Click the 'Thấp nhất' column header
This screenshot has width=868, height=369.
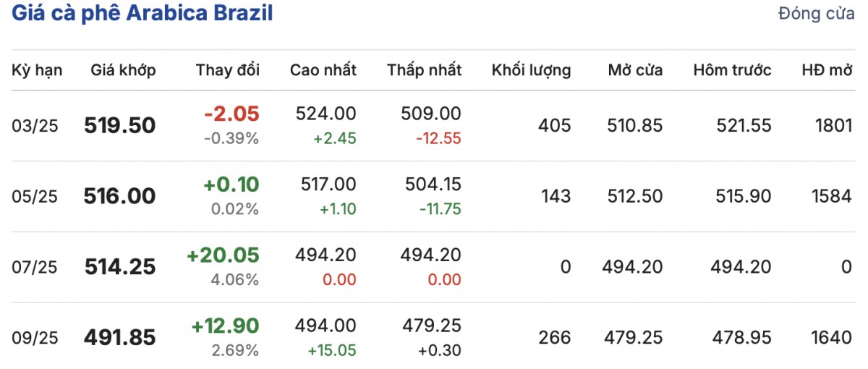point(424,70)
